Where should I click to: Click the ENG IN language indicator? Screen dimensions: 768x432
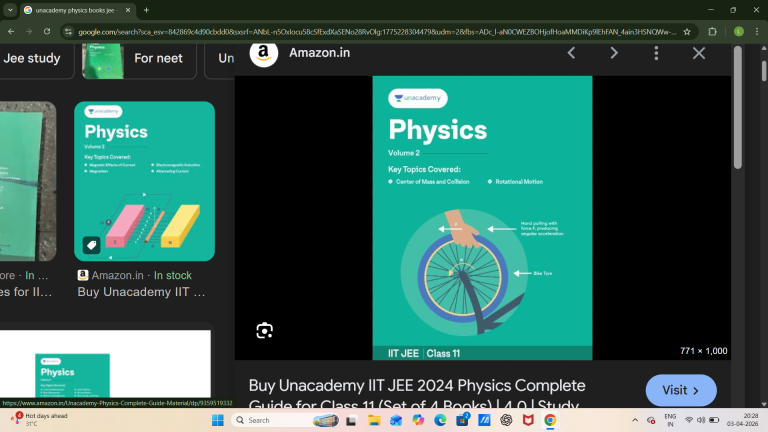coord(670,420)
